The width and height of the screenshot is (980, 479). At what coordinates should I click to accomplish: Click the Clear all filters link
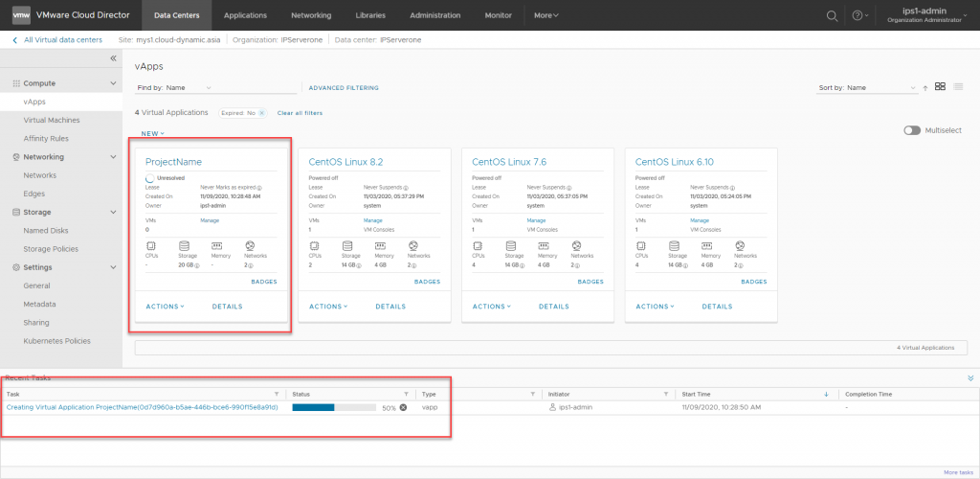300,113
